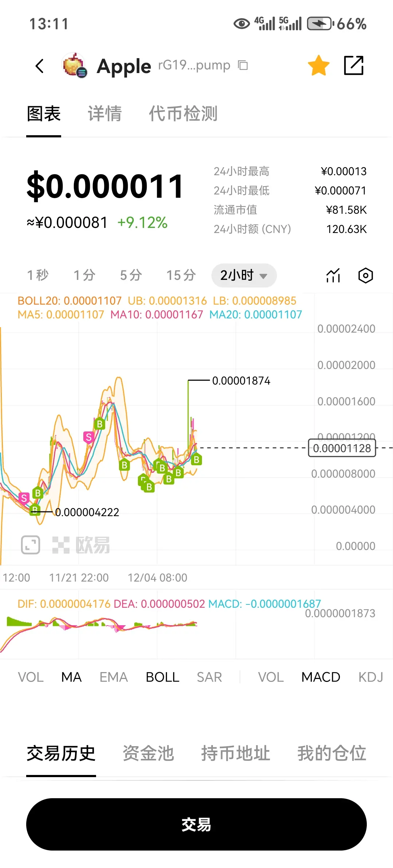The image size is (393, 868).
Task: Open the 代币检测 tab
Action: 183,114
